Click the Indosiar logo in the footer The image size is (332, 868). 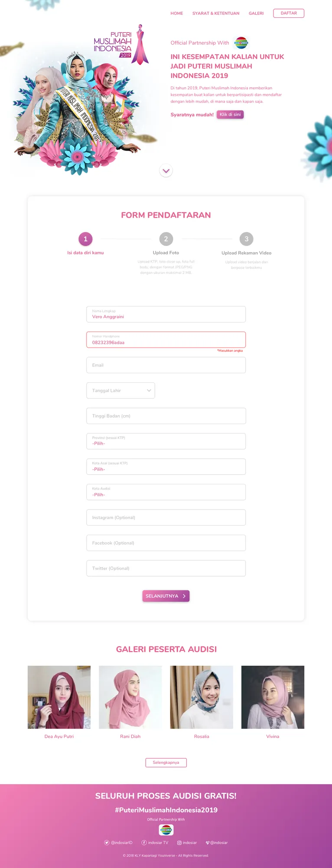166,830
